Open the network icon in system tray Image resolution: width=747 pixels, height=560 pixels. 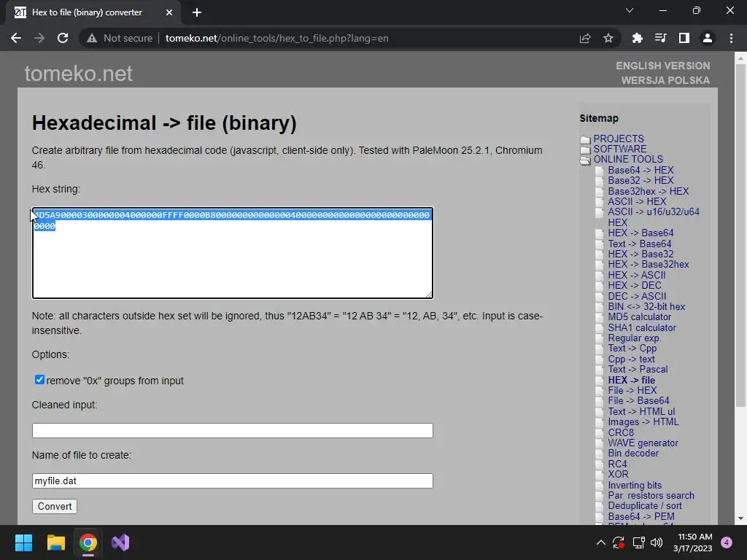[x=638, y=542]
